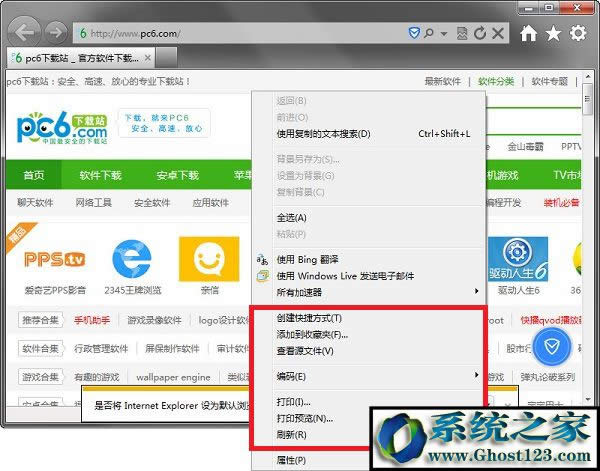The width and height of the screenshot is (600, 471).
Task: Open Favorites star icon
Action: click(x=553, y=33)
